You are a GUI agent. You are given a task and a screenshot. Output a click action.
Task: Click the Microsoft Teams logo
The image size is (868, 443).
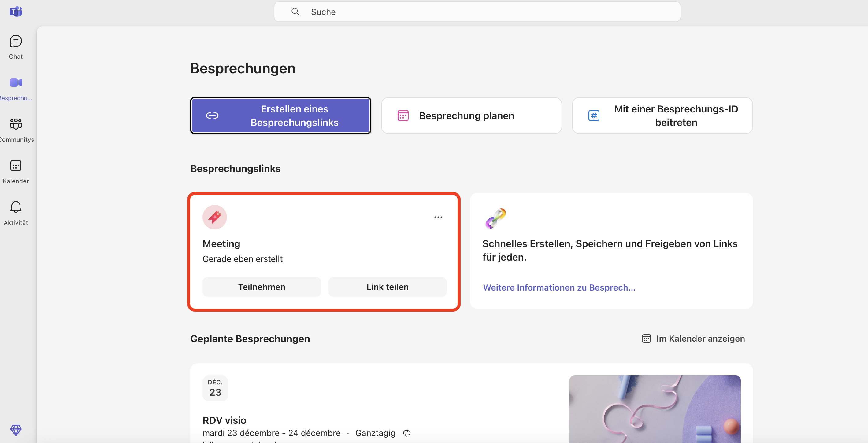[x=16, y=12]
